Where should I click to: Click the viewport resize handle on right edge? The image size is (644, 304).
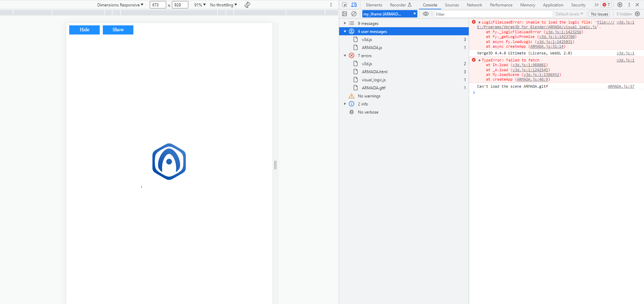[x=275, y=165]
